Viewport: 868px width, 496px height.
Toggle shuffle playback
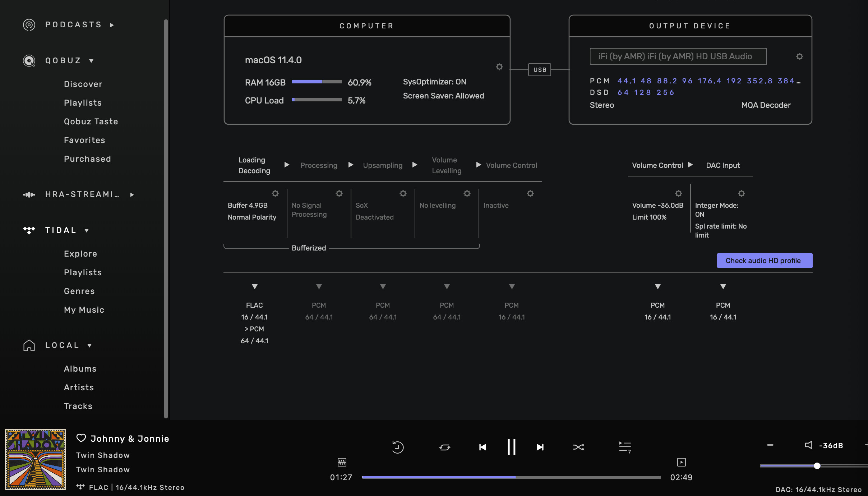[x=578, y=447]
